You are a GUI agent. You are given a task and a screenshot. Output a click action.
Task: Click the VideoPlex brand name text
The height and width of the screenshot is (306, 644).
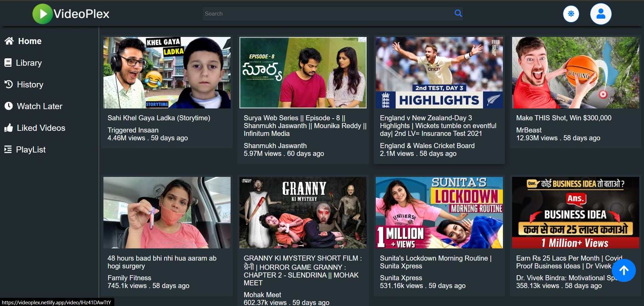pos(81,14)
